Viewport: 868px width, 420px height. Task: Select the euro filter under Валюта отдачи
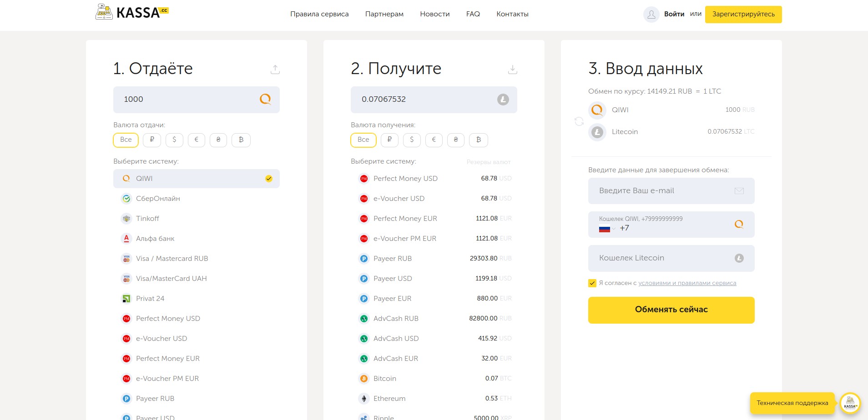[197, 140]
